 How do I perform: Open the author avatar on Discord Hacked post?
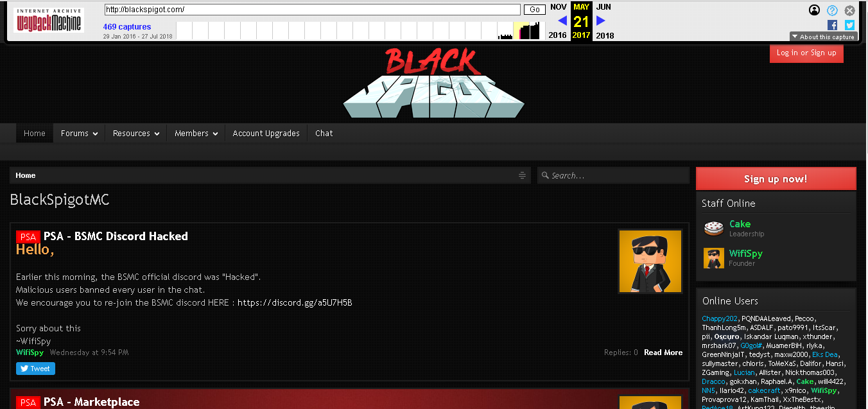[650, 261]
